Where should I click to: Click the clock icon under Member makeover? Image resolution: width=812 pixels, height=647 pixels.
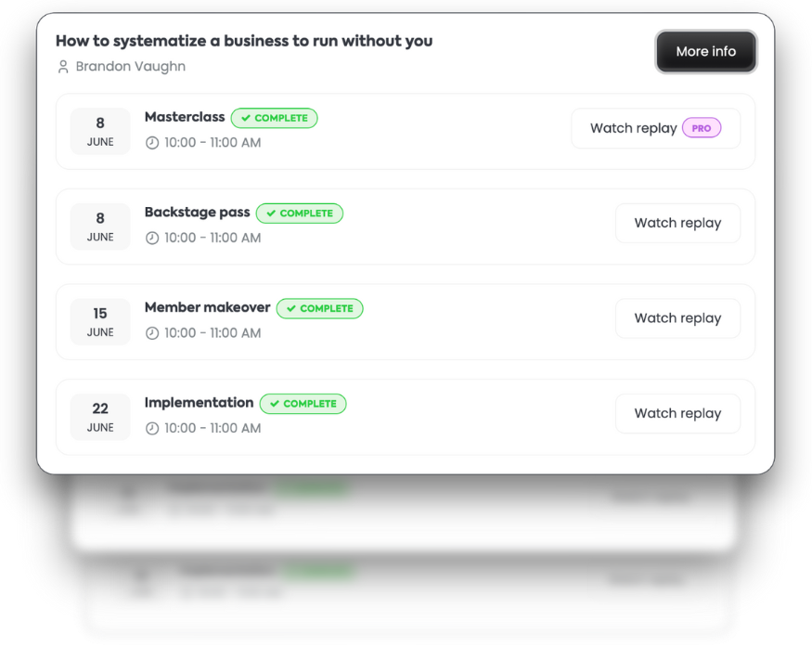[152, 333]
